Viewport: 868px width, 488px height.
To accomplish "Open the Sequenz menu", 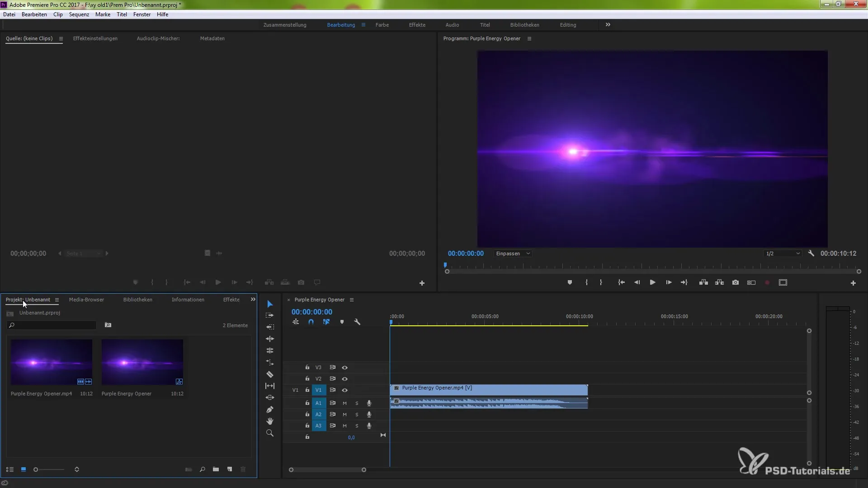I will coord(79,14).
